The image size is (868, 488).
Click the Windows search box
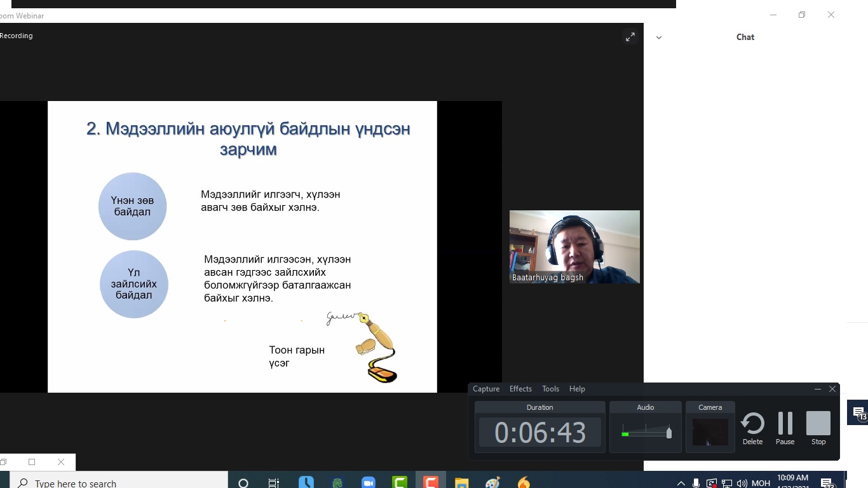119,483
